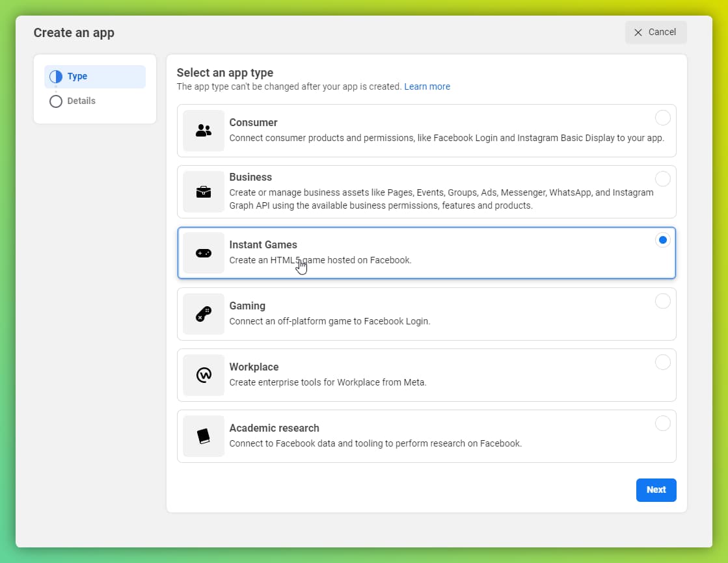The width and height of the screenshot is (728, 563).
Task: Click the empty Details step circle
Action: pos(56,101)
